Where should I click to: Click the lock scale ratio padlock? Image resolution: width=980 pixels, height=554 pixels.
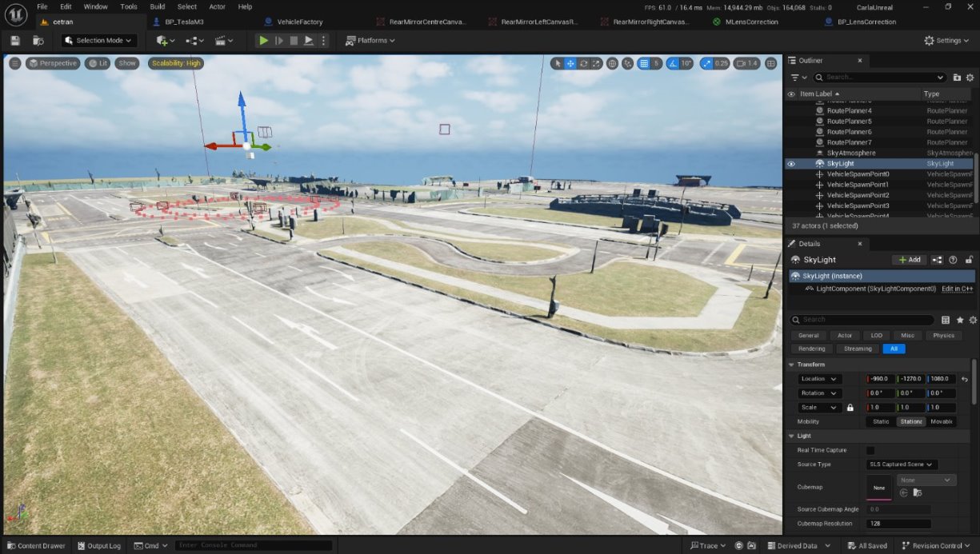click(x=850, y=408)
